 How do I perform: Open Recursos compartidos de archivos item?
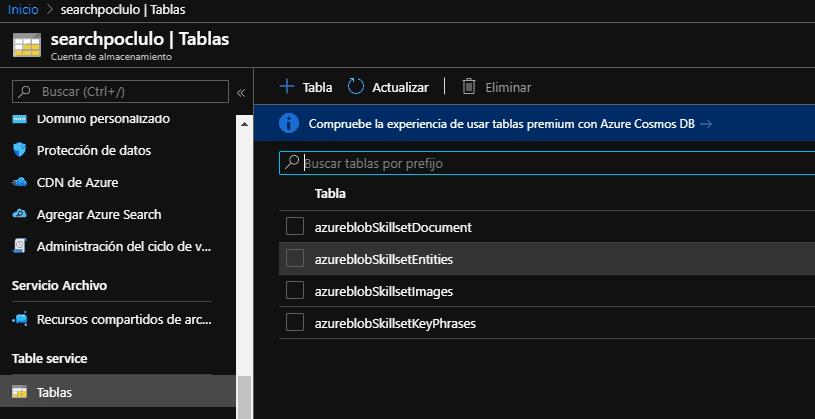click(124, 320)
